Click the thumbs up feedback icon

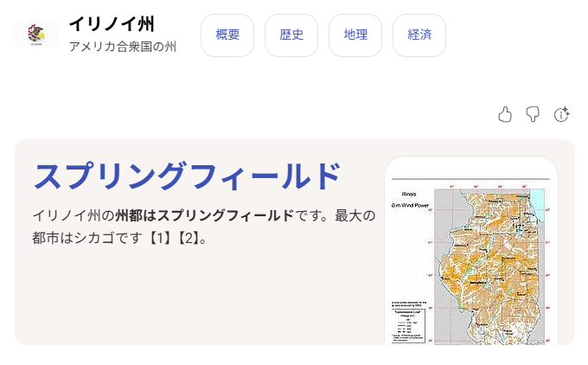click(x=505, y=114)
